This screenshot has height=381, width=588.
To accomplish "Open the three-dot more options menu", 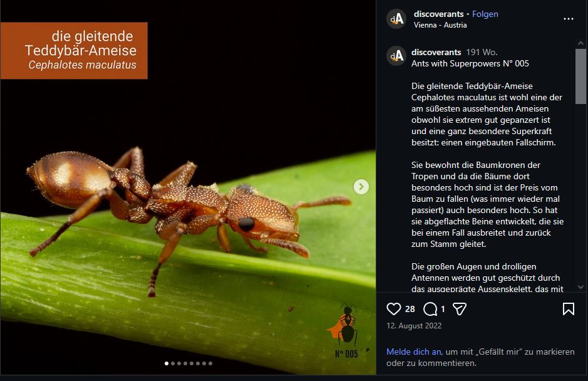I will pos(568,19).
